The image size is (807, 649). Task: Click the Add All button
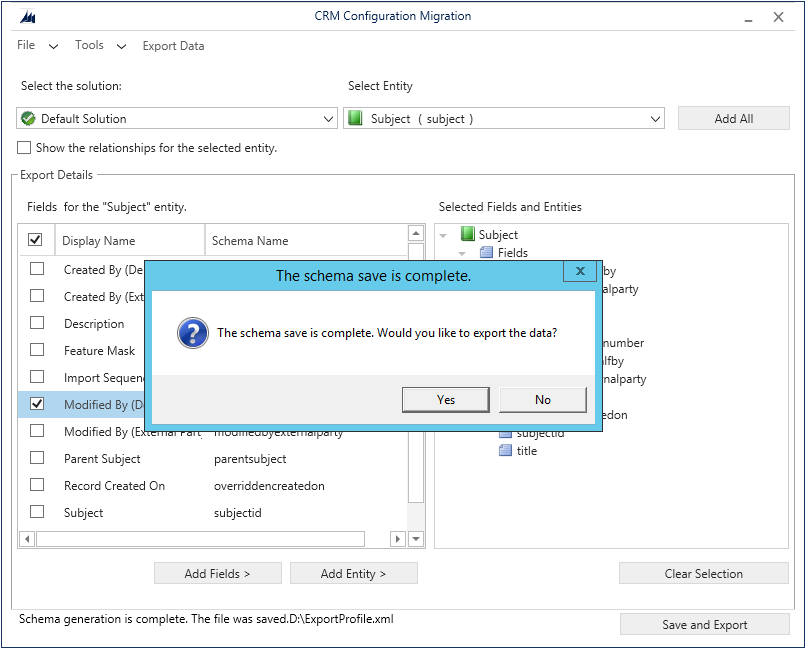click(x=734, y=118)
